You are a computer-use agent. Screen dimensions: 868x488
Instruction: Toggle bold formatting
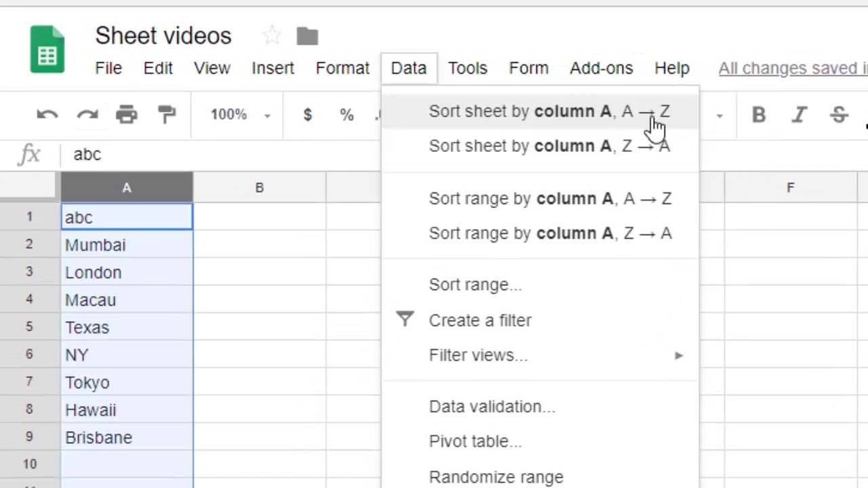coord(758,114)
